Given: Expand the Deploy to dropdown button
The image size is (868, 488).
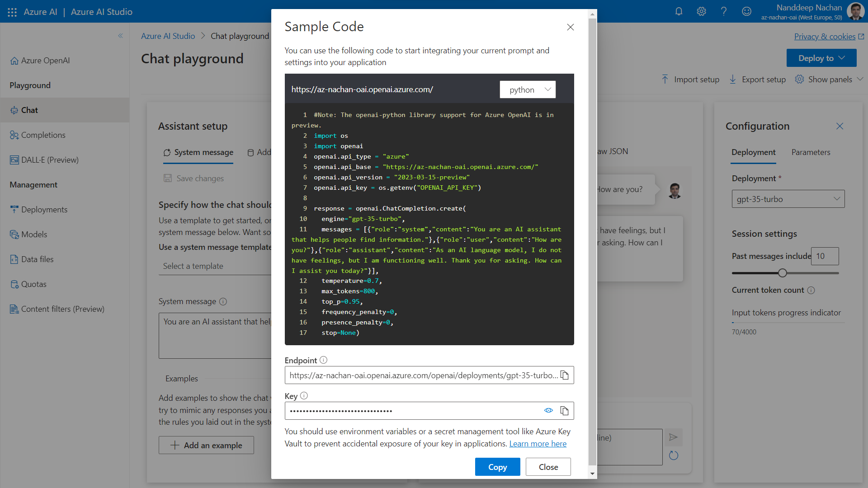Looking at the screenshot, I should coord(821,58).
